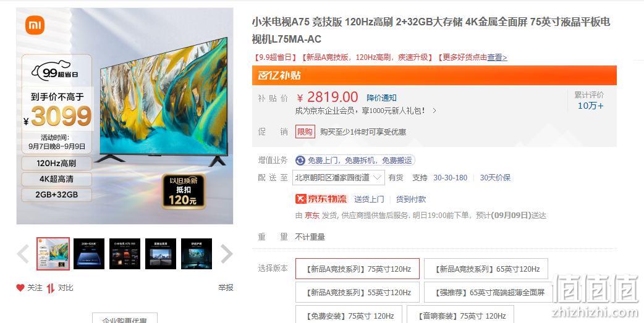Viewport: 644px width, 323px height.
Task: Click the 查看 link for more deals
Action: point(497,57)
